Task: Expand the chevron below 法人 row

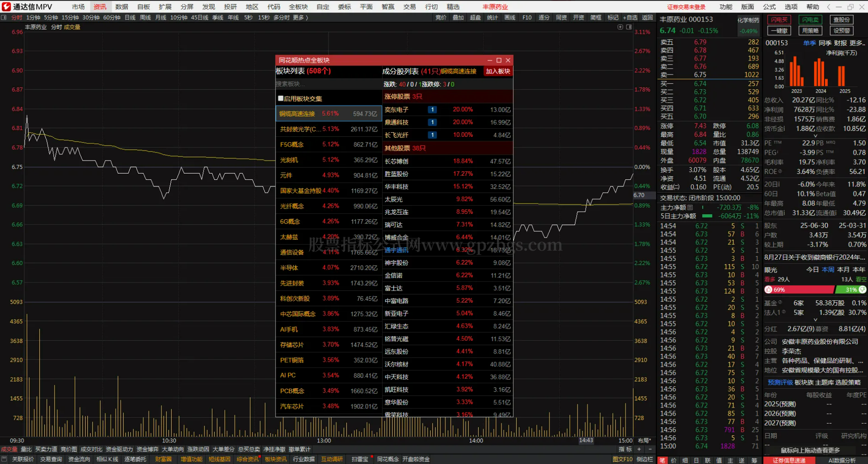Action: (815, 320)
